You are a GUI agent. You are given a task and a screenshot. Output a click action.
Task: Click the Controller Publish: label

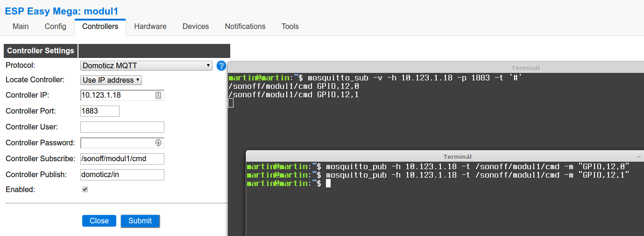(x=36, y=175)
